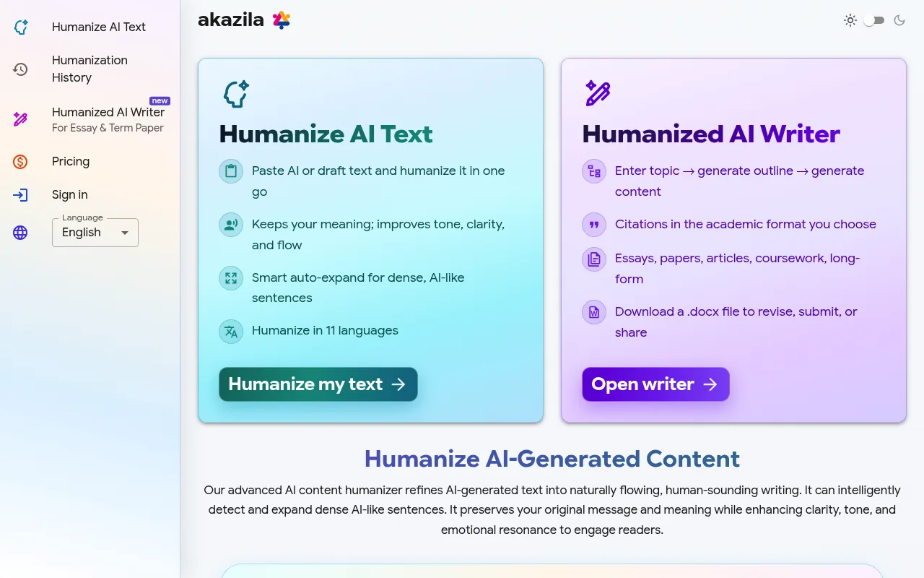Click the magic pencil icon beside Humanized AI Writer
Screen dimensions: 924x578
[20, 119]
